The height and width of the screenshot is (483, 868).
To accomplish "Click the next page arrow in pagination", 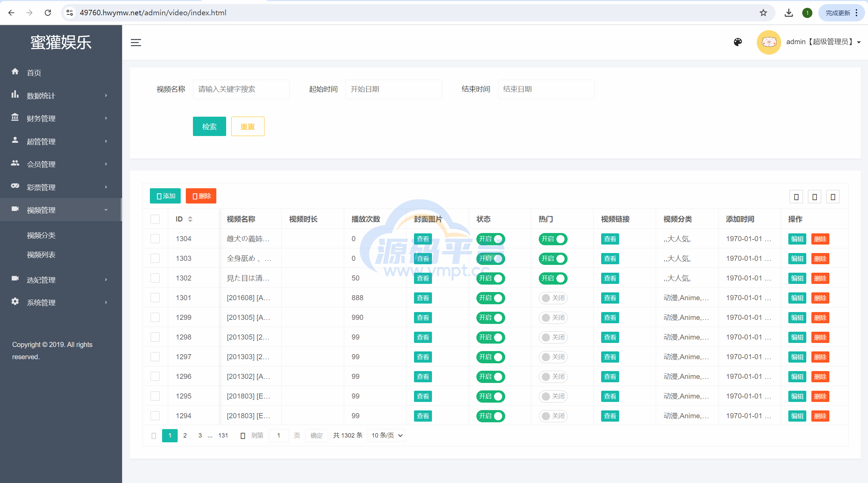I will [x=243, y=436].
